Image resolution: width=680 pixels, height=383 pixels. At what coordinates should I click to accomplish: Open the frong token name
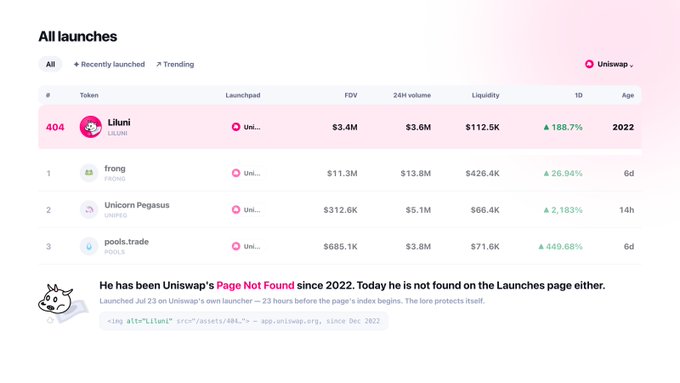[x=114, y=168]
